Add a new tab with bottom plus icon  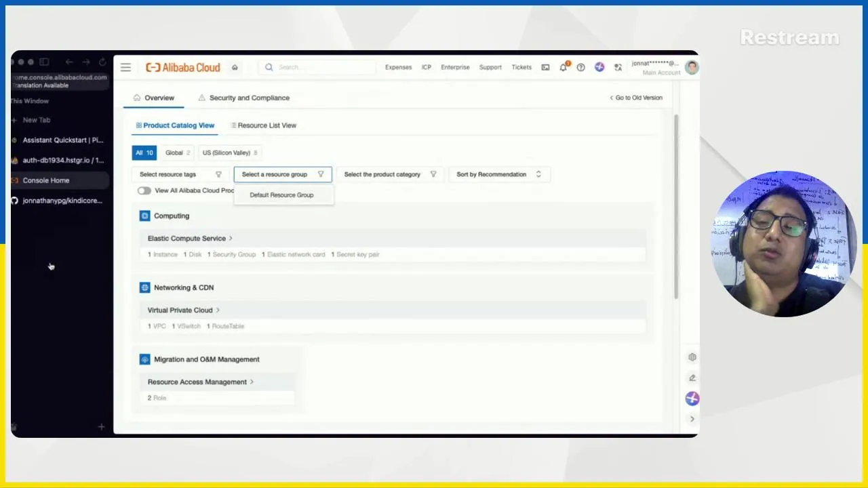[101, 427]
